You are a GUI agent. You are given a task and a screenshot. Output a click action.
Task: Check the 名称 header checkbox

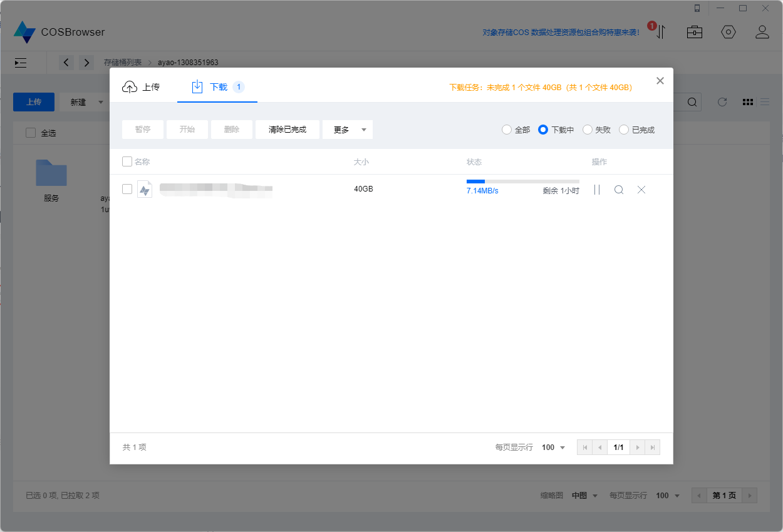127,161
